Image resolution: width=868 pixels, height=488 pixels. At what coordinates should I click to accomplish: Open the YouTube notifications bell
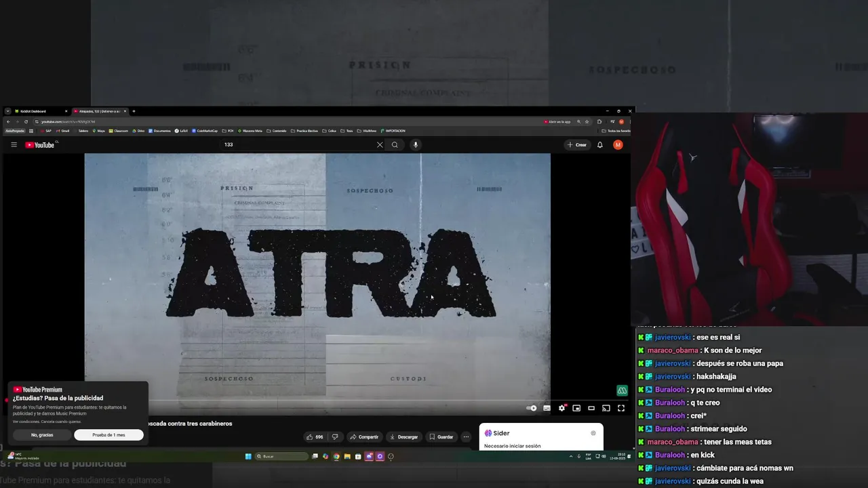599,144
